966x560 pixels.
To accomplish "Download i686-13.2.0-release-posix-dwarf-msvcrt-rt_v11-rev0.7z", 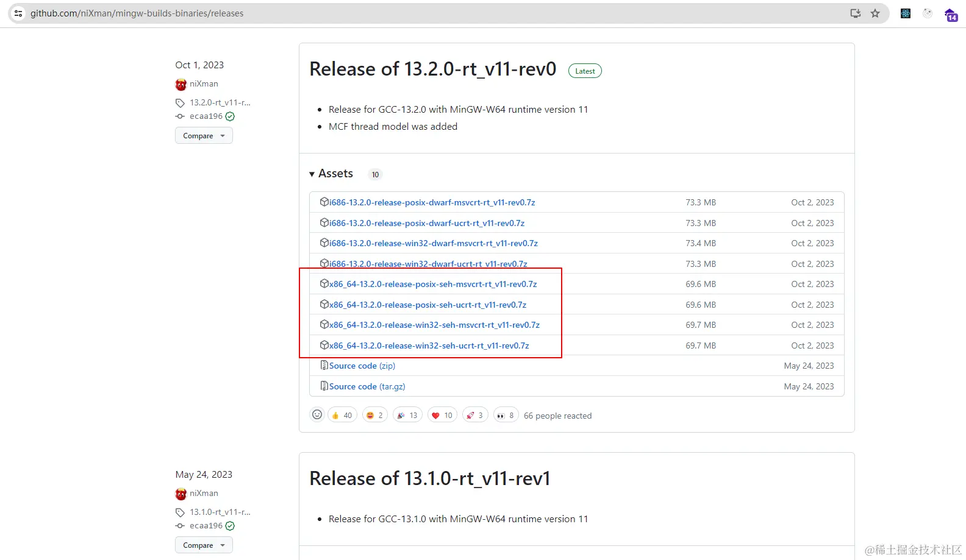I will [432, 202].
